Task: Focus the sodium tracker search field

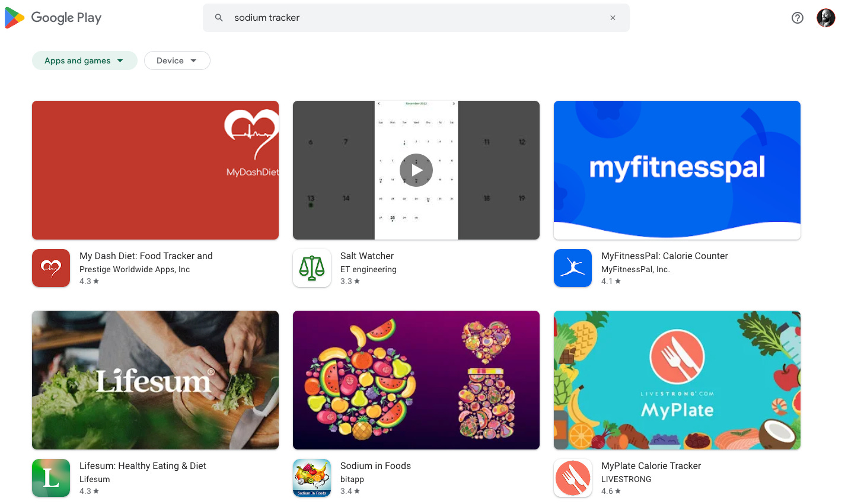Action: (416, 18)
